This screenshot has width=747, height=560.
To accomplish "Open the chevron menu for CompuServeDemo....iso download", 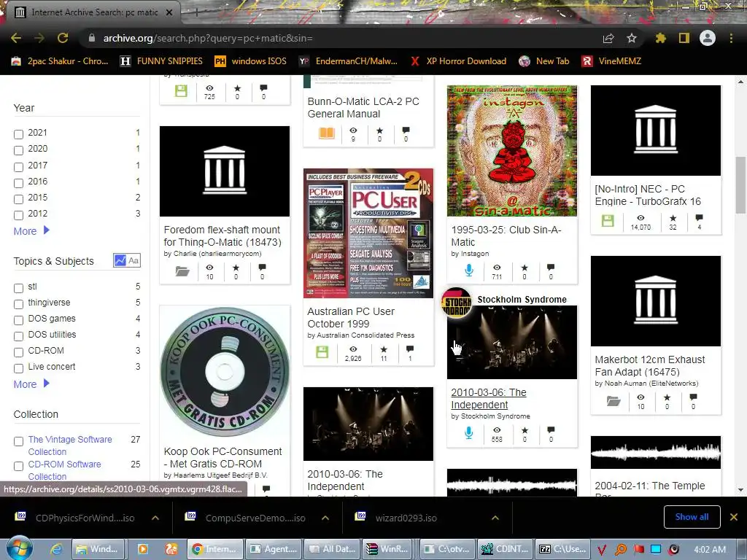I will pos(325,518).
